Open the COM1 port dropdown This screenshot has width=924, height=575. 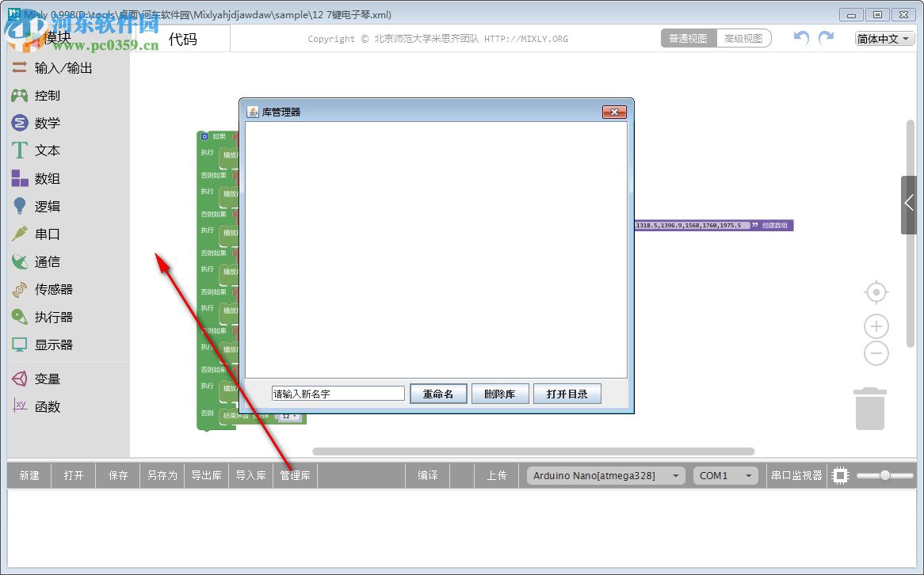tap(724, 475)
